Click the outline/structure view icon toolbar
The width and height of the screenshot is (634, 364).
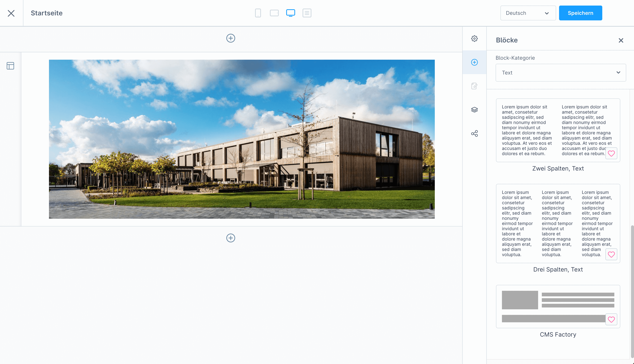pos(307,13)
